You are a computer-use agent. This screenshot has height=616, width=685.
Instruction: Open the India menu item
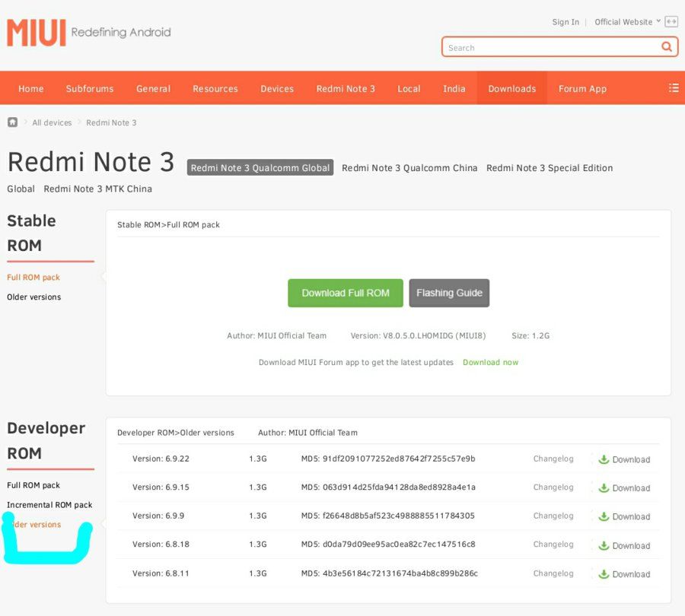(x=454, y=89)
